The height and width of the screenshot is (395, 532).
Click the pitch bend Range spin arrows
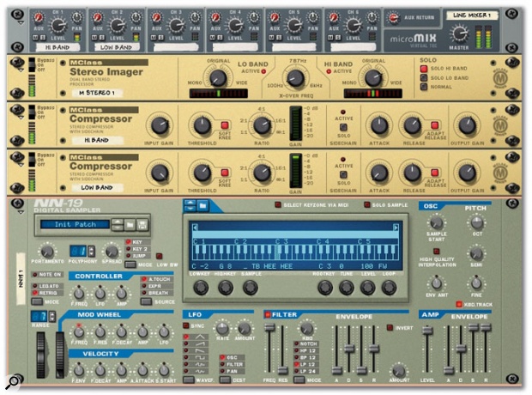tap(51, 317)
